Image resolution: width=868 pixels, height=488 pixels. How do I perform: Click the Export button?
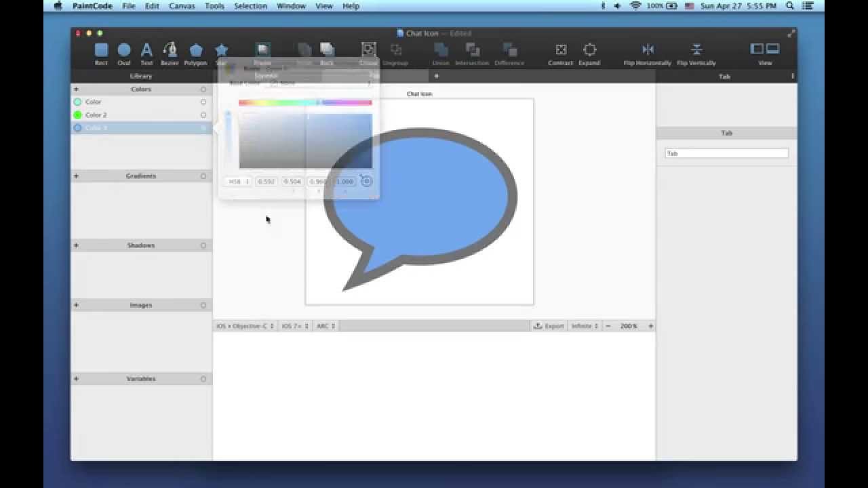(x=549, y=326)
